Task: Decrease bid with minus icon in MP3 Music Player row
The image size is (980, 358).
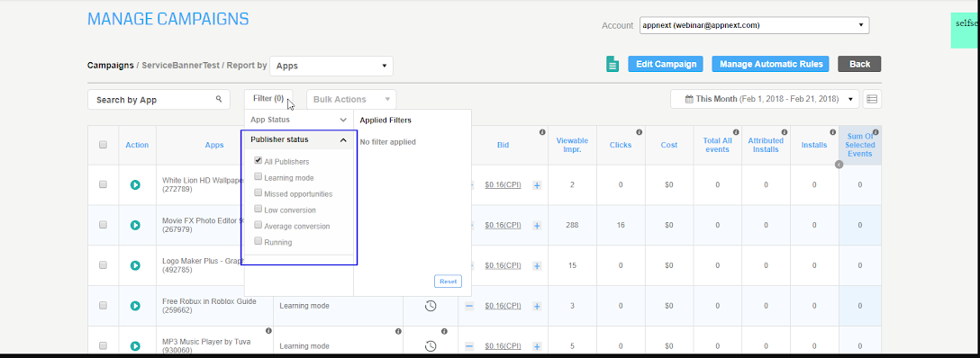Action: point(469,346)
